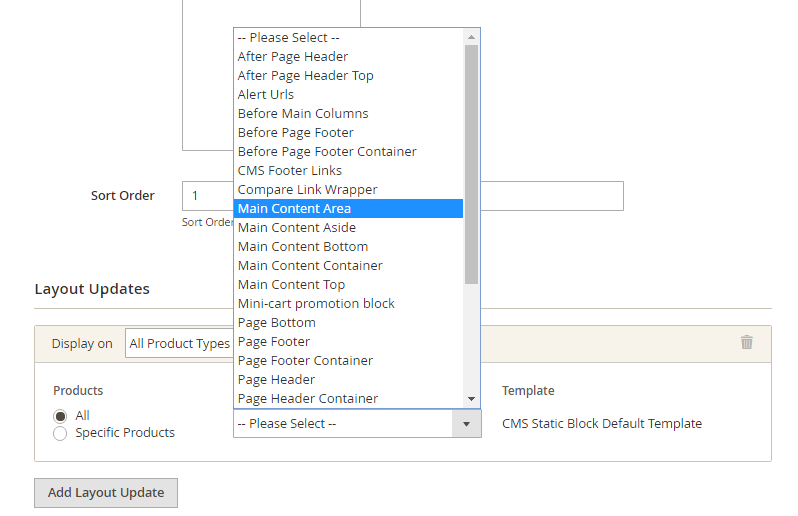
Task: Delete layout update with trash icon
Action: [x=746, y=342]
